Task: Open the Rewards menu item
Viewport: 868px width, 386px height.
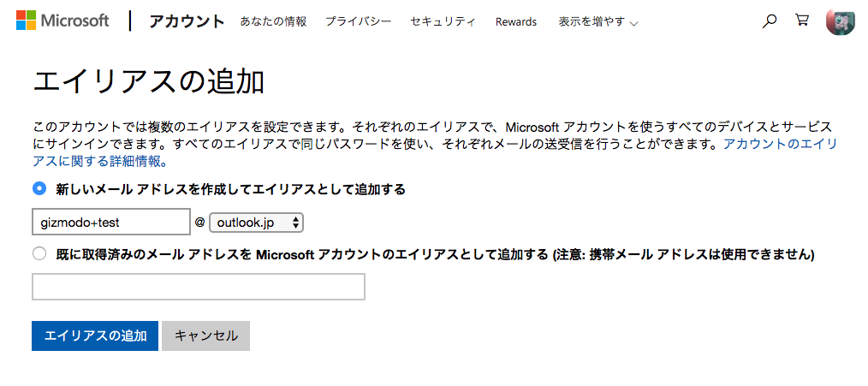Action: click(516, 22)
